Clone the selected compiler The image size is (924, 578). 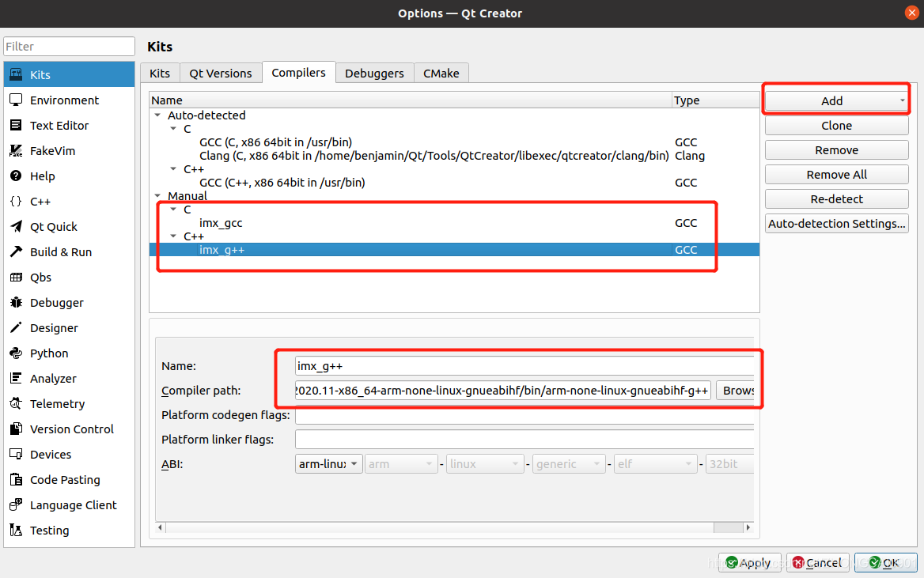pyautogui.click(x=836, y=126)
